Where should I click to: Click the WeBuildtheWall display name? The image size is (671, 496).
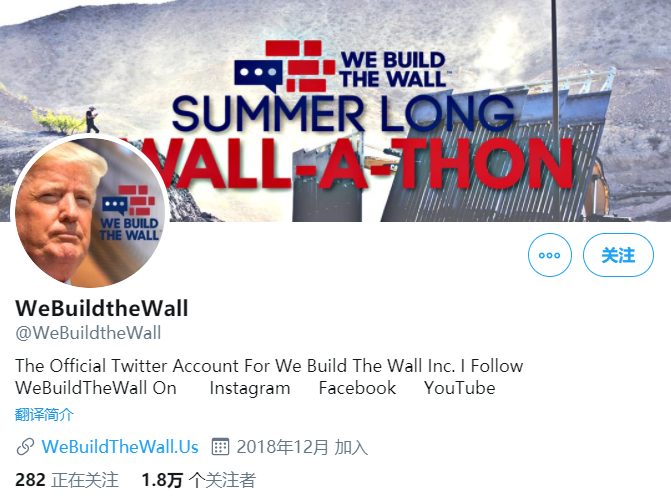[x=102, y=308]
